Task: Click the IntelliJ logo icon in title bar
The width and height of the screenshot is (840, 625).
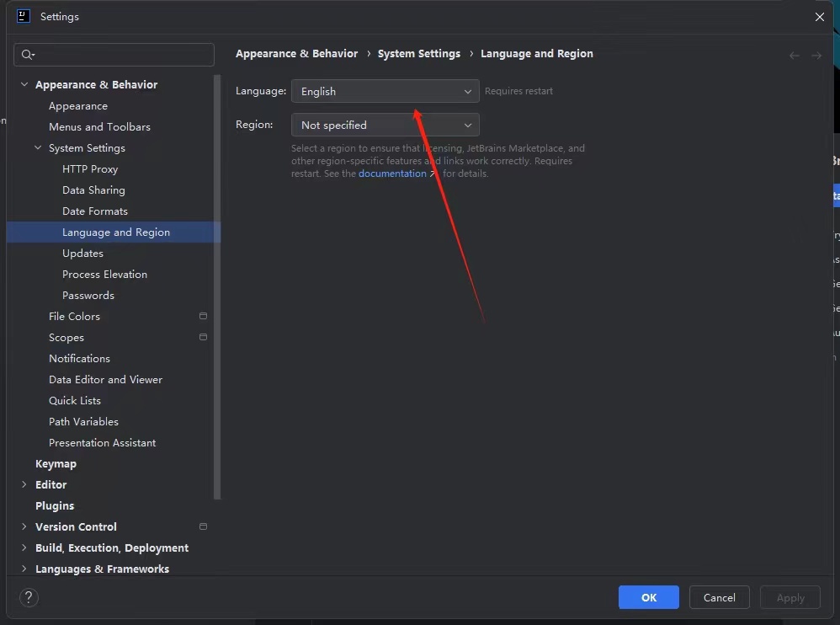Action: pyautogui.click(x=24, y=16)
